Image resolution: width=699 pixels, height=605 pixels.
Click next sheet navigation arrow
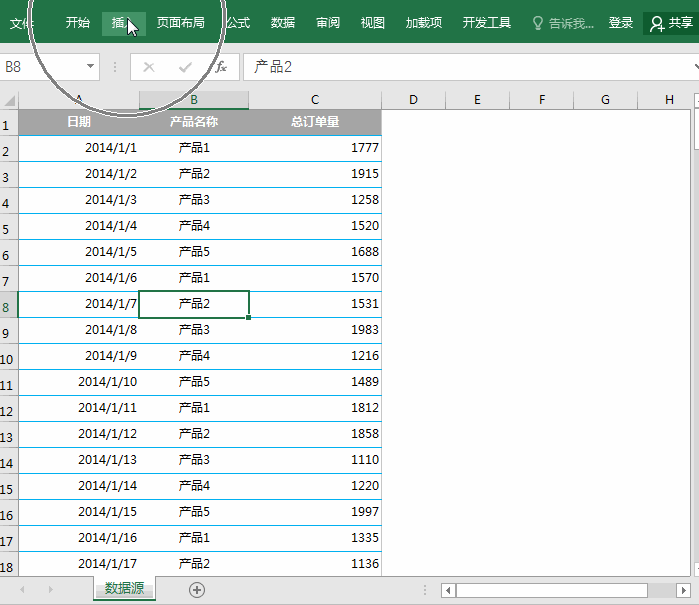50,589
